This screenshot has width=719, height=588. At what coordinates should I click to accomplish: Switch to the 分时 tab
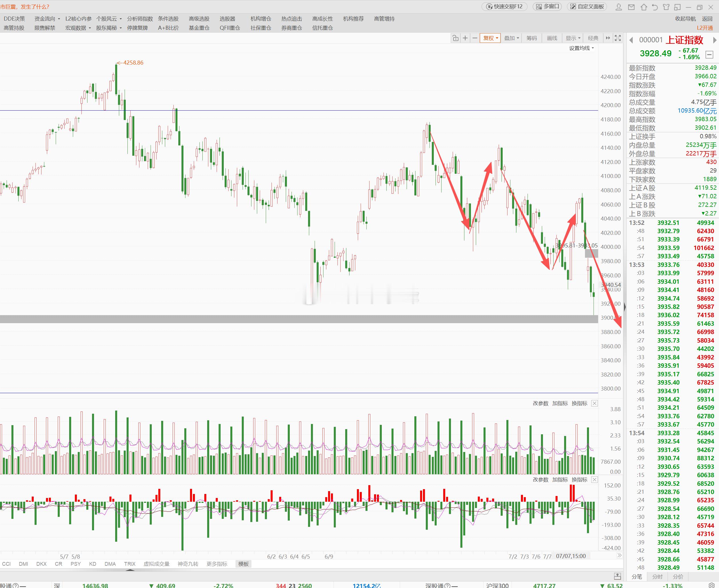657,577
